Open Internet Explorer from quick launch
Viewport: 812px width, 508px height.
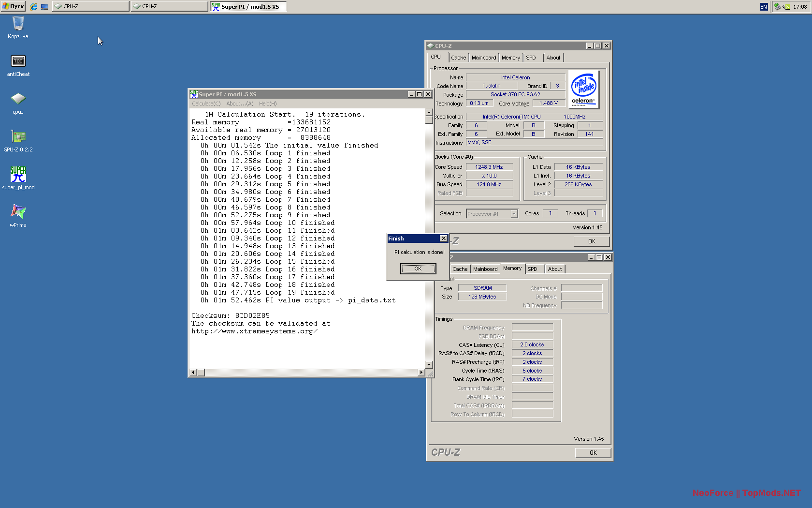coord(34,6)
